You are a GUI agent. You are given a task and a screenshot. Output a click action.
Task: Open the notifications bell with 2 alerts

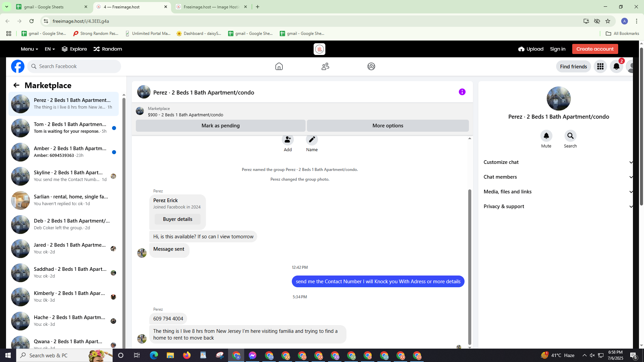pos(616,66)
